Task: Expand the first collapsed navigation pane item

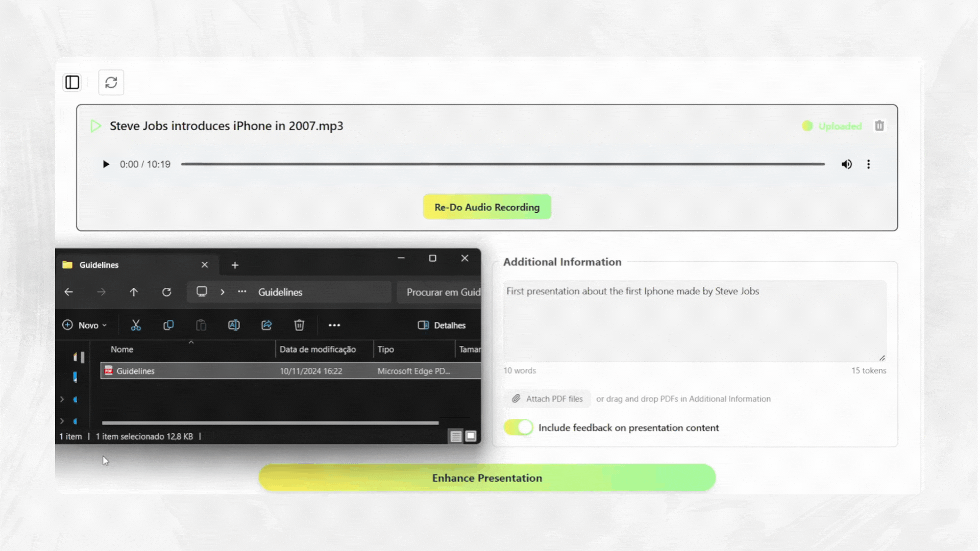Action: [62, 399]
